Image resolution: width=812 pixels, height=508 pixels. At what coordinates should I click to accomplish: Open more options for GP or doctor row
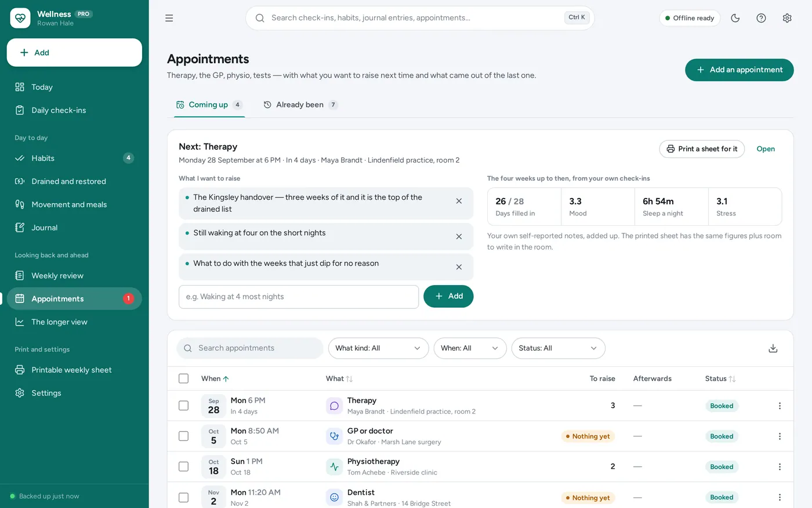click(780, 436)
